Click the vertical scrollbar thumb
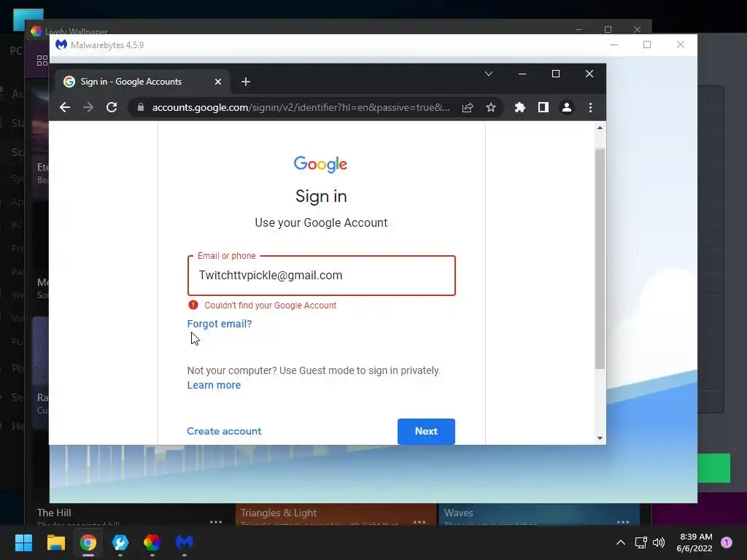The height and width of the screenshot is (560, 747). 600,259
